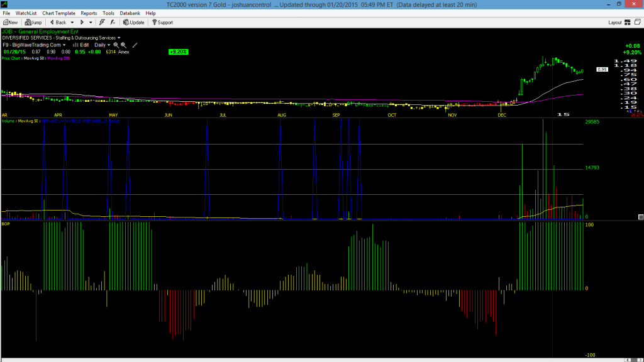Click the BOP indicator label
The width and height of the screenshot is (644, 362).
(x=6, y=224)
